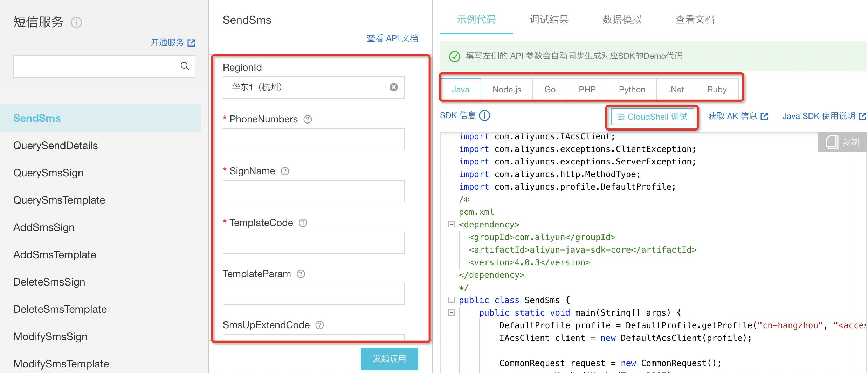
Task: Collapse the dependency block in the code
Action: (452, 224)
